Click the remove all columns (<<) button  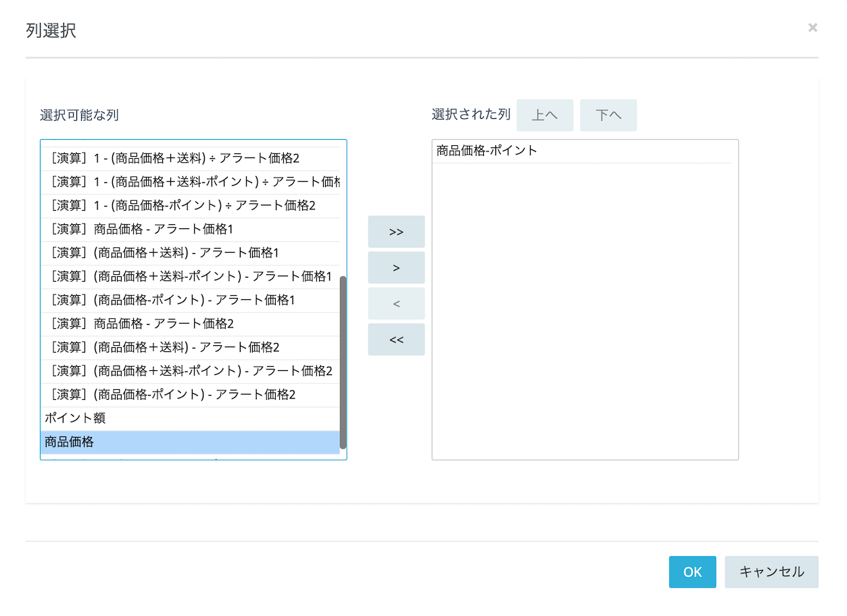pos(396,339)
